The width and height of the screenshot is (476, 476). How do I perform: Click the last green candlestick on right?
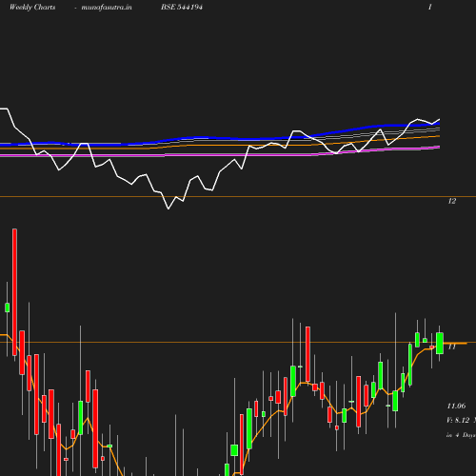pyautogui.click(x=440, y=343)
